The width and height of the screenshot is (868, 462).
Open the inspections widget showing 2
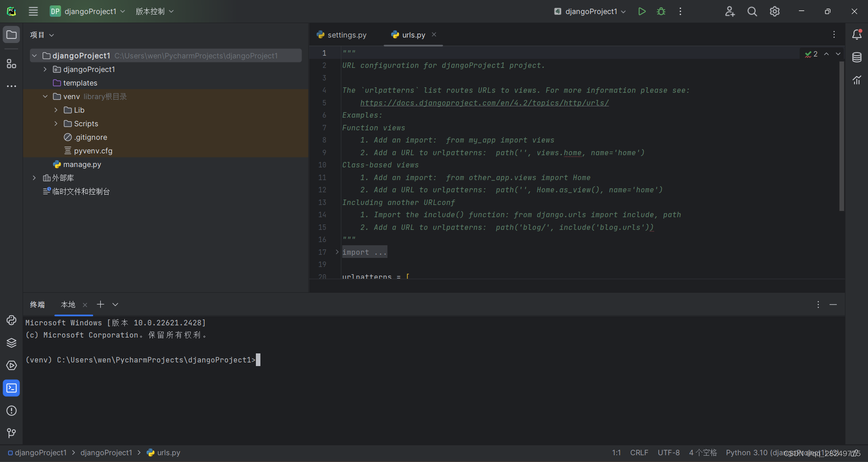point(811,54)
